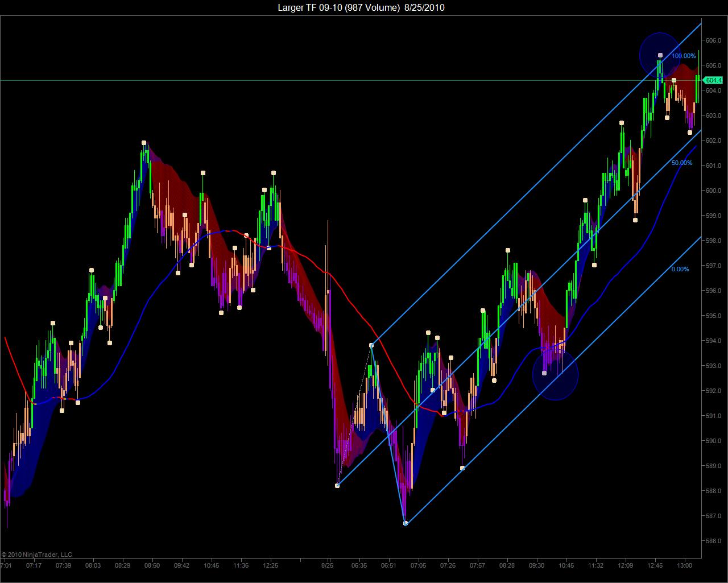Click the 592.0 price axis label
Screen dimensions: 728x583
[x=713, y=391]
